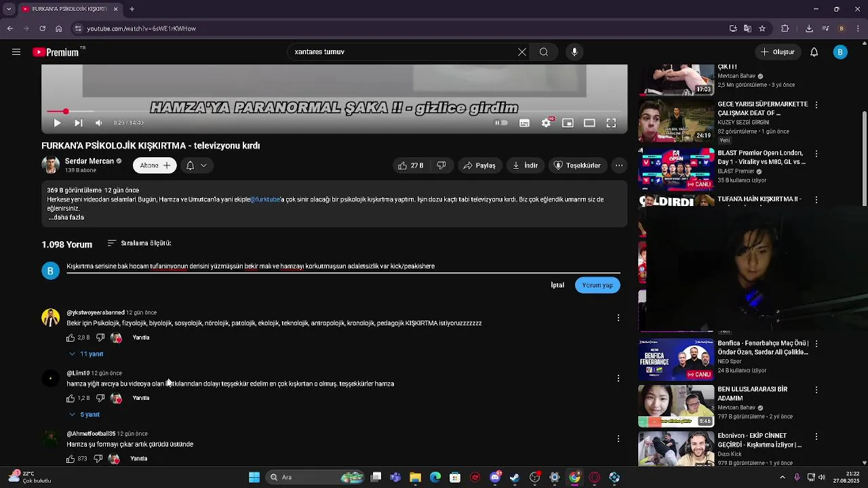Open File Explorer from taskbar
The height and width of the screenshot is (488, 868).
point(415,477)
